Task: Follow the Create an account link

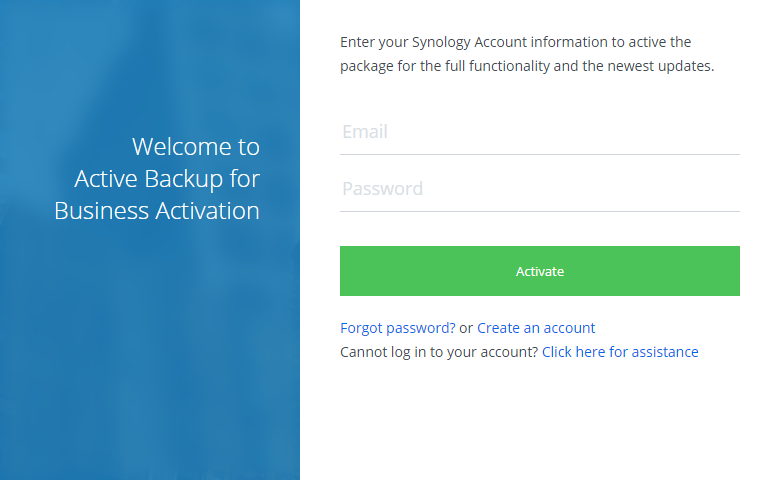Action: pos(536,328)
